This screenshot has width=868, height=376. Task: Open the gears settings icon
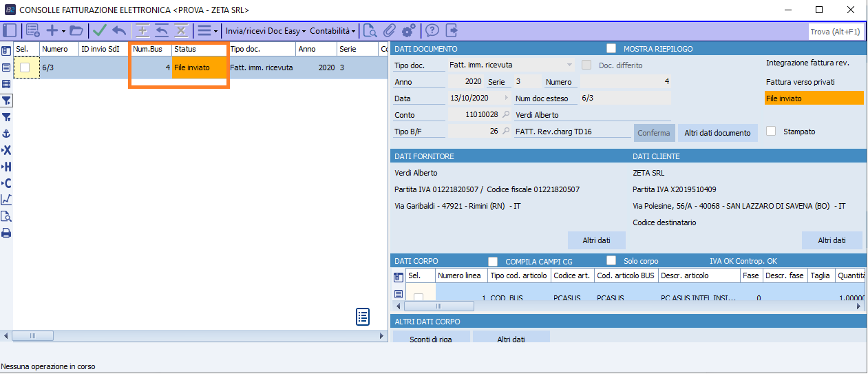coord(408,30)
